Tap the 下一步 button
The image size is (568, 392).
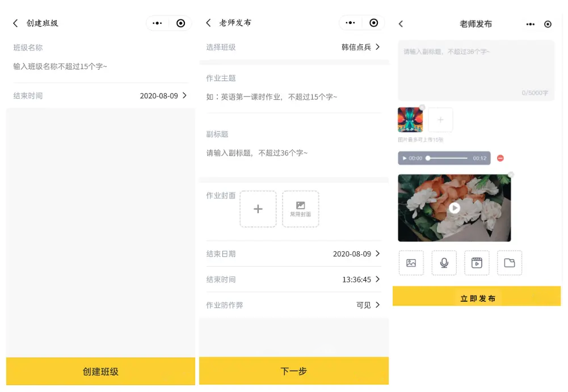[x=294, y=371]
